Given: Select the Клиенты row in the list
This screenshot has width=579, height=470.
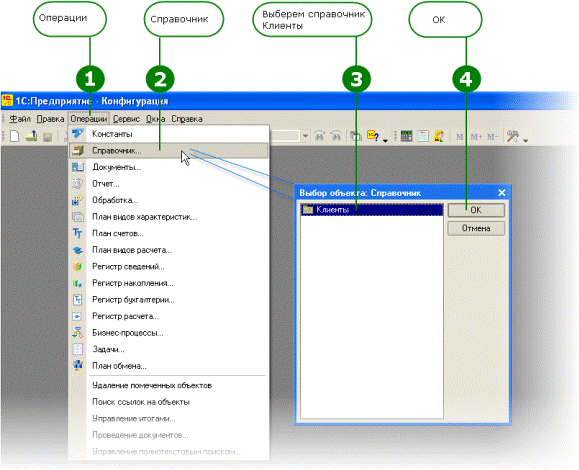Looking at the screenshot, I should 372,210.
